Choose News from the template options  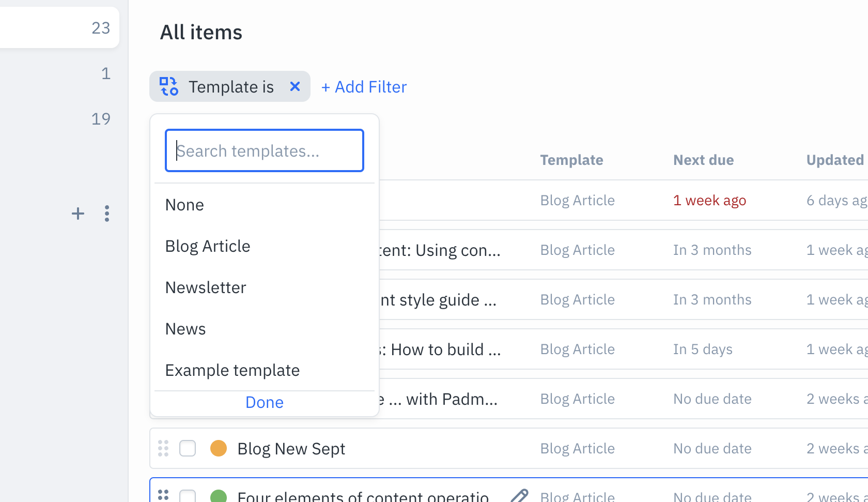click(x=185, y=328)
